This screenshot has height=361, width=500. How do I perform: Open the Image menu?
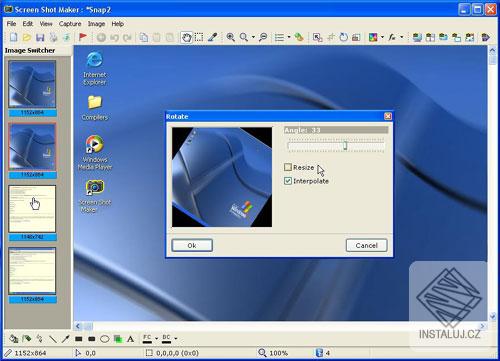point(96,24)
